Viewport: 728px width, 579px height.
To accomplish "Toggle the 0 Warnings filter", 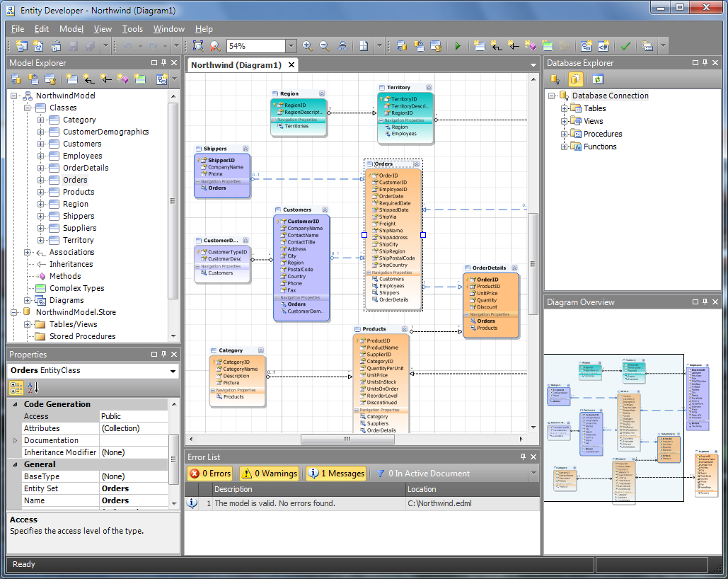I will pyautogui.click(x=270, y=474).
